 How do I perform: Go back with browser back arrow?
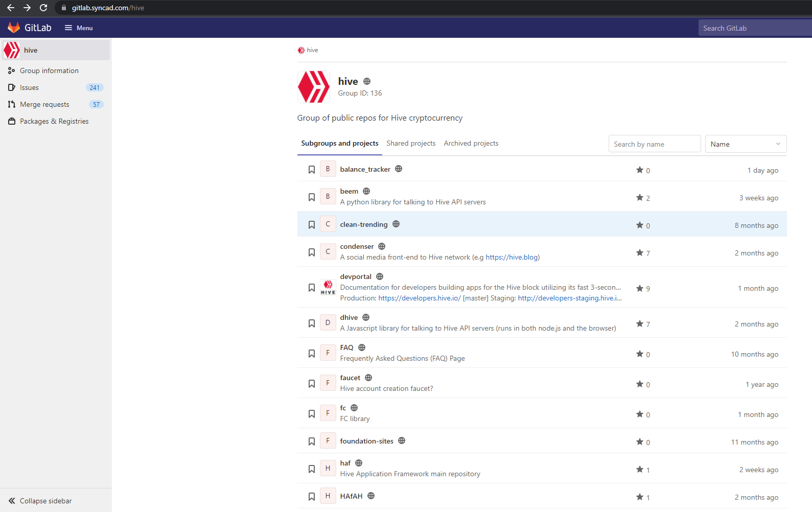coord(11,8)
